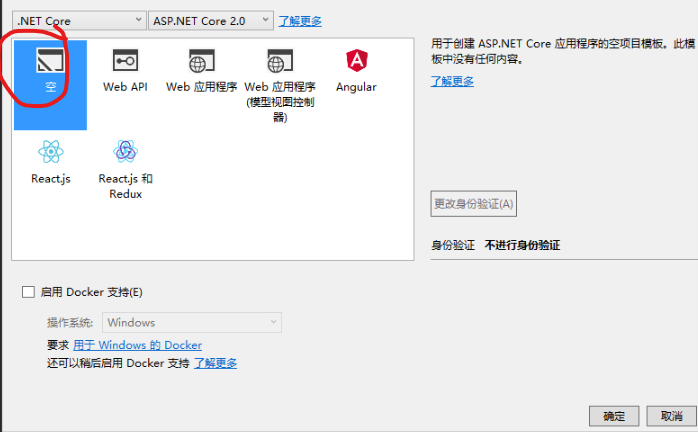This screenshot has height=432, width=698.
Task: Click the 不进行身份验证 status text
Action: pyautogui.click(x=523, y=245)
